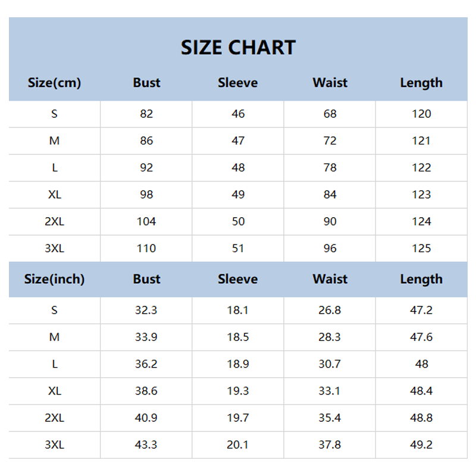Select the length value 49.2 cell
Screen dimensions: 476x476
point(421,444)
